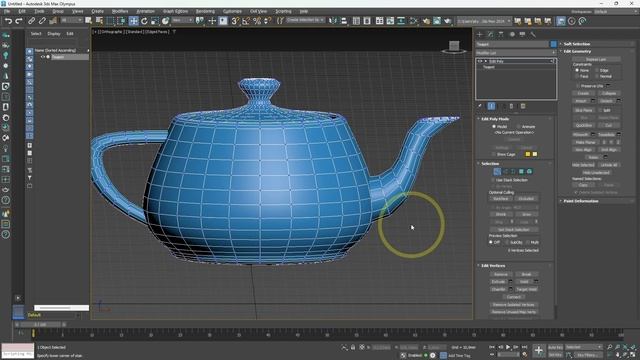The width and height of the screenshot is (640, 360).
Task: Activate the Select and Scale tool
Action: pos(155,21)
